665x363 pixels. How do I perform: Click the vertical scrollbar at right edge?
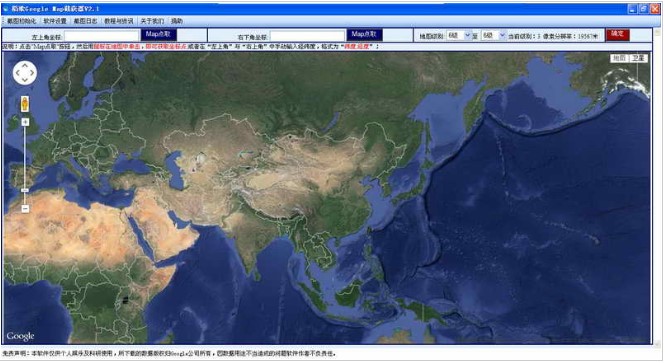coord(657,187)
